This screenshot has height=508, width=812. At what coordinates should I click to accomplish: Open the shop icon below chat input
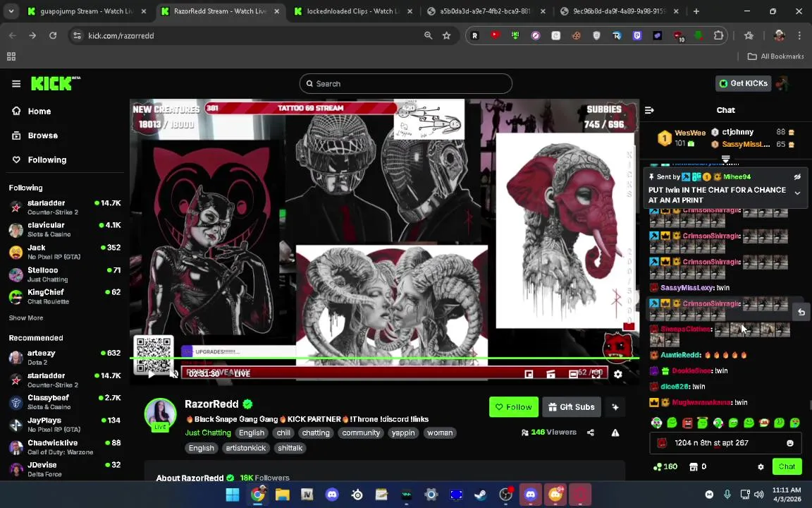tap(694, 466)
